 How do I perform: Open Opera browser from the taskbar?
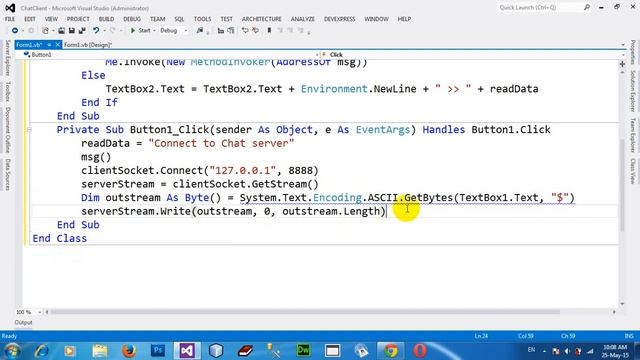(420, 351)
